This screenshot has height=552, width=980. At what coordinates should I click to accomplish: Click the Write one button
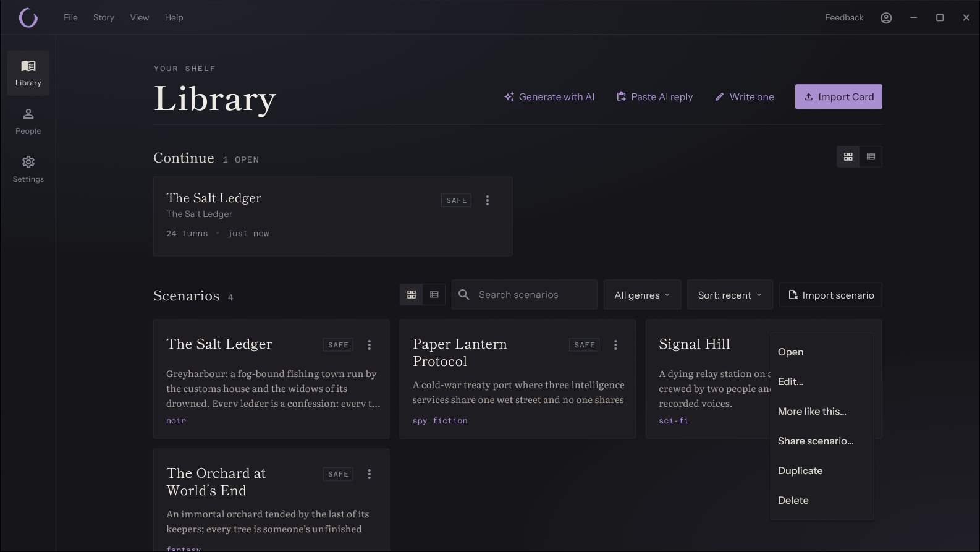point(745,97)
